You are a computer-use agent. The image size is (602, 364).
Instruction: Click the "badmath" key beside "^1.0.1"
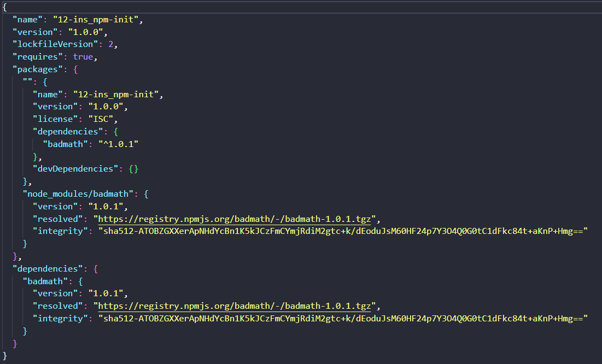[65, 144]
